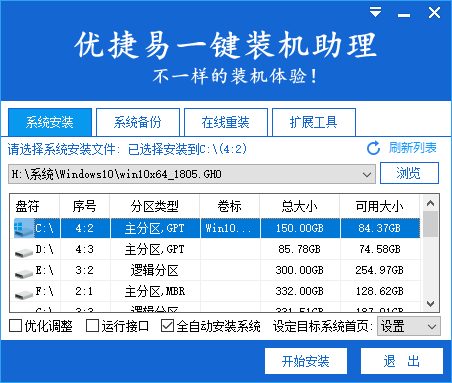This screenshot has height=383, width=452.
Task: Minimize the window using the dash icon
Action: tap(404, 15)
